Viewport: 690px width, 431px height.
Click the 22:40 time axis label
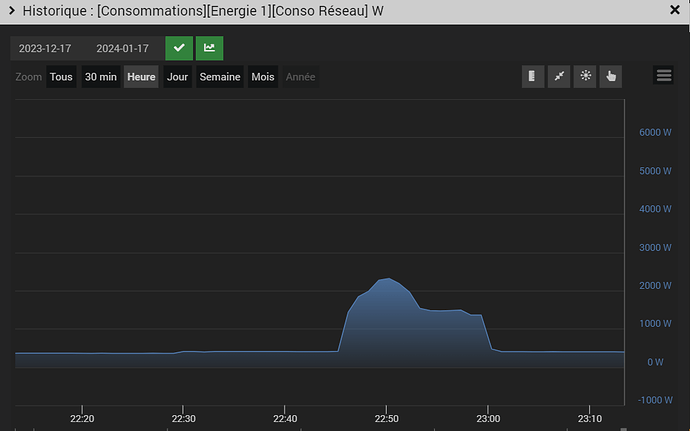tap(285, 419)
